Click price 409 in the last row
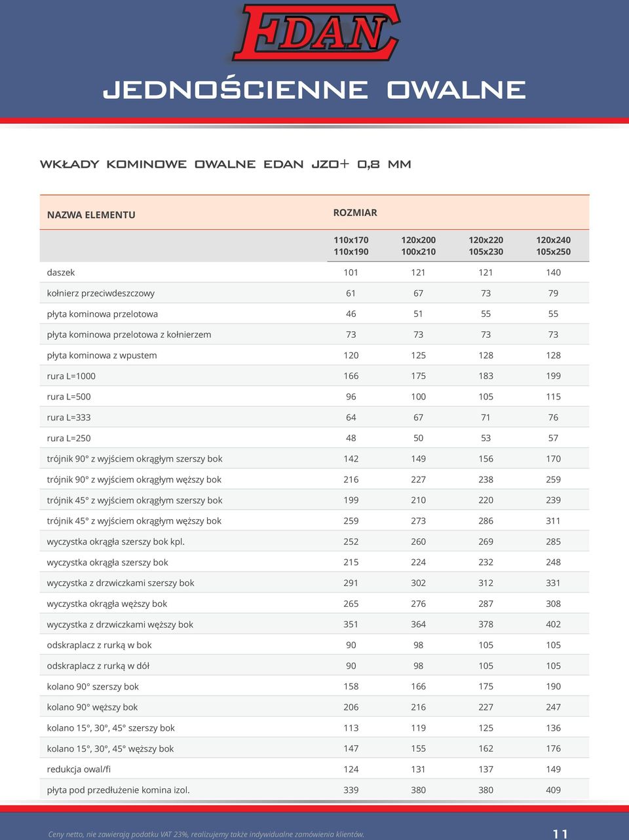This screenshot has height=840, width=629. 553,790
